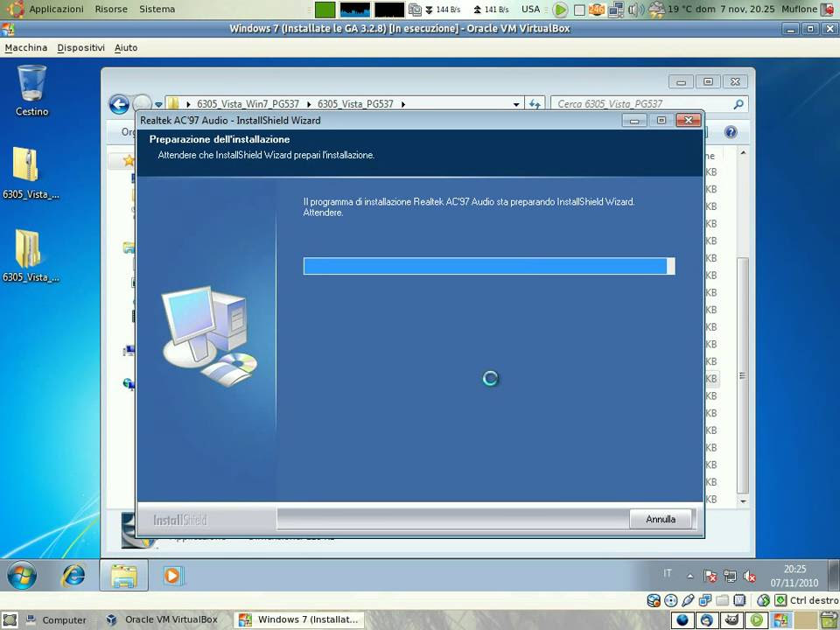Select first 6305_Vista zip folder on desktop
Viewport: 840px width, 630px height.
tap(31, 173)
